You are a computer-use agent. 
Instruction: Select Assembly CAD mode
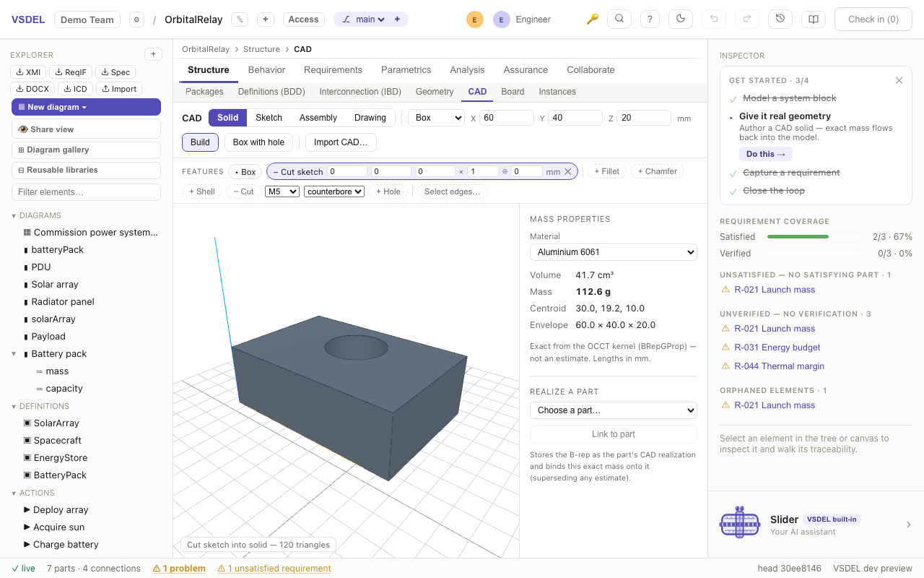[318, 118]
